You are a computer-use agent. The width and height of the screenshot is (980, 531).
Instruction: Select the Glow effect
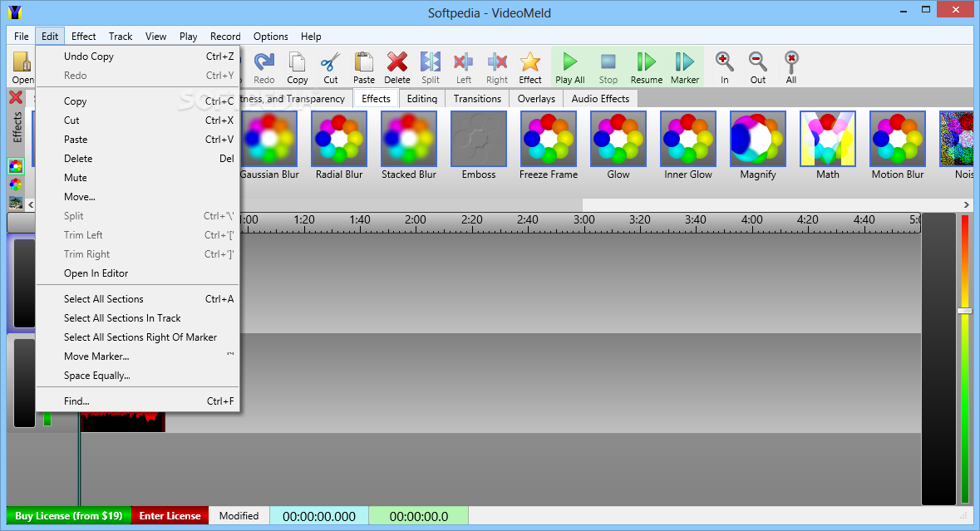pos(618,146)
